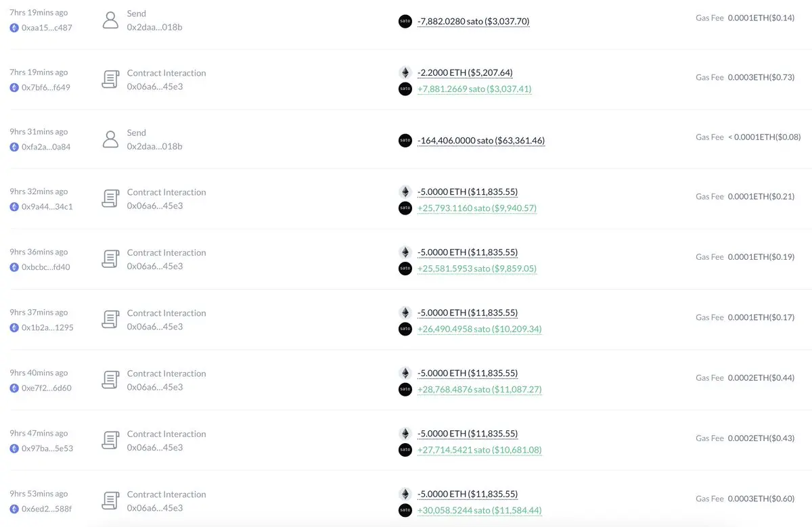Click the Ethereum chain icon next to 0xe7f2...6d60

14,388
